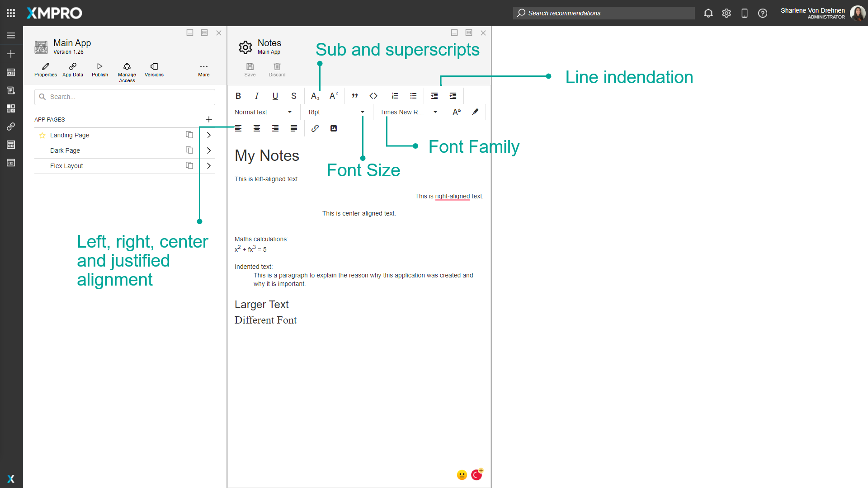Viewport: 868px width, 488px height.
Task: Create a numbered list
Action: pyautogui.click(x=395, y=96)
